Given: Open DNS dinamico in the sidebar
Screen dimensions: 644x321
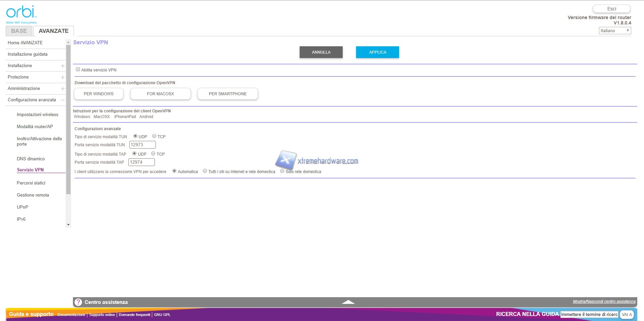Looking at the screenshot, I should point(31,159).
